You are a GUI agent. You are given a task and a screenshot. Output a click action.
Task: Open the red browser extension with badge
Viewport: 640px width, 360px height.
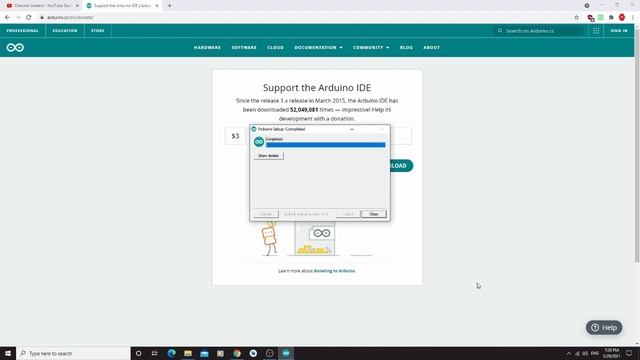tap(590, 18)
